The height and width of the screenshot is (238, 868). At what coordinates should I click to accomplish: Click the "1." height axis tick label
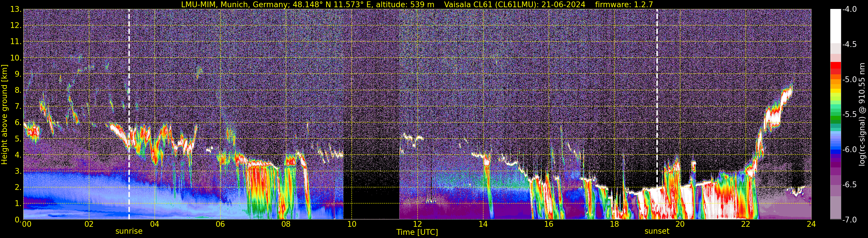tap(18, 204)
